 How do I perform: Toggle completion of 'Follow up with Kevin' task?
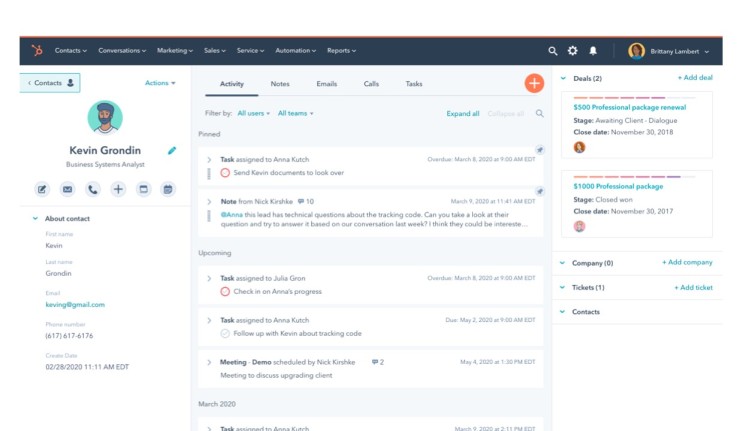[225, 333]
